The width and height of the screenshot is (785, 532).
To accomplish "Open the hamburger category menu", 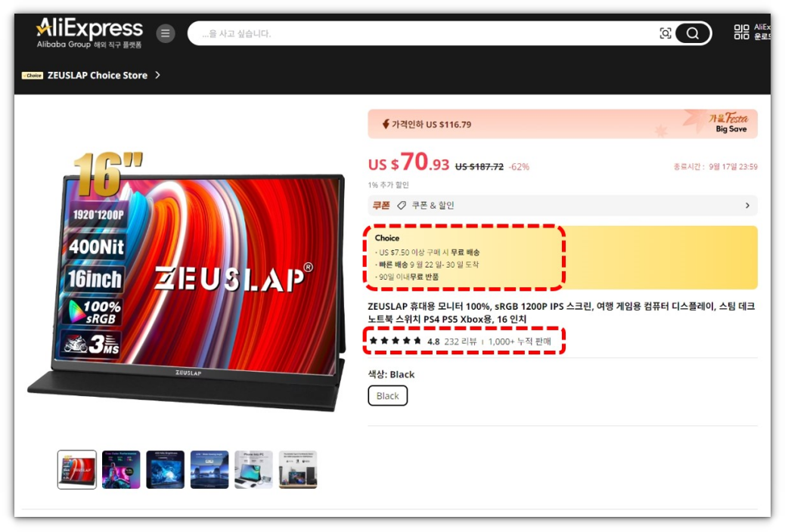I will [x=165, y=33].
